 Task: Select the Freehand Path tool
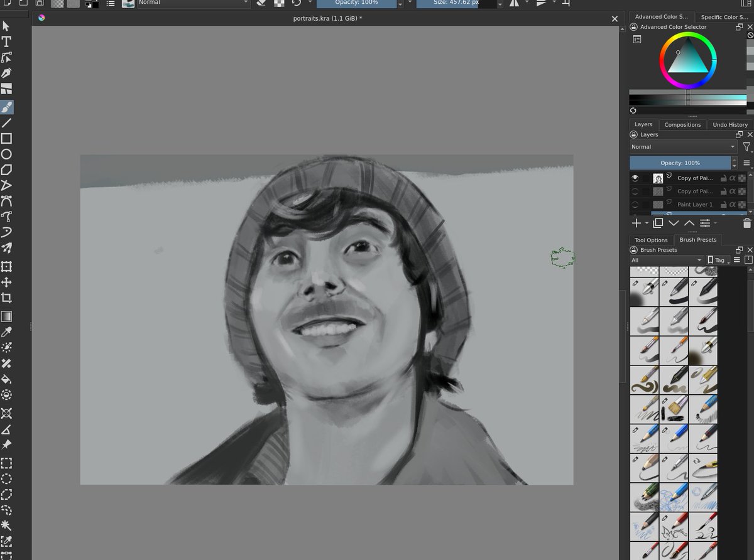(6, 217)
